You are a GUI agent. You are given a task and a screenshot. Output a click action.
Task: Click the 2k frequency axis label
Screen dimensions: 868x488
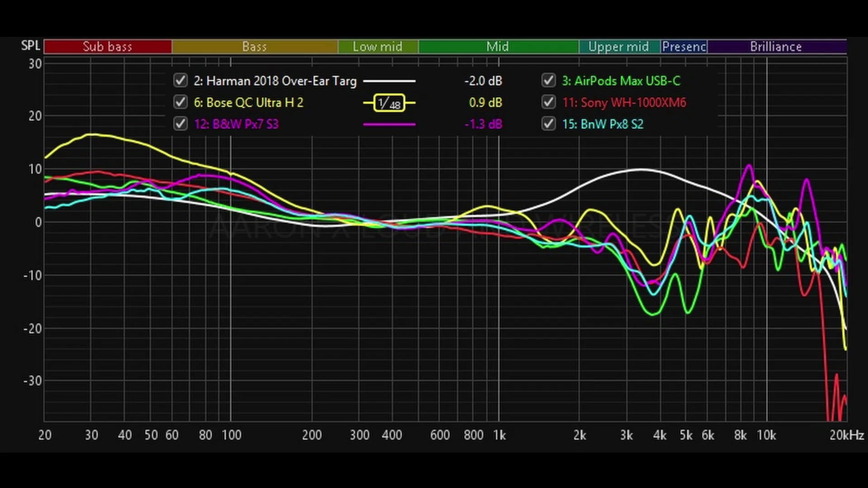tap(579, 435)
